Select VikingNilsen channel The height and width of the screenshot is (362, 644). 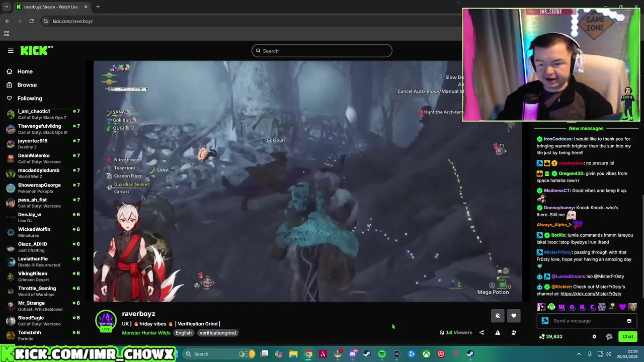point(43,277)
